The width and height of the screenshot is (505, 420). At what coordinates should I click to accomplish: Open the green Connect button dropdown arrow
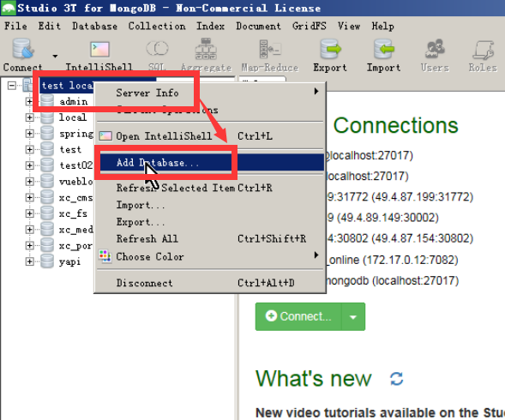pos(353,316)
